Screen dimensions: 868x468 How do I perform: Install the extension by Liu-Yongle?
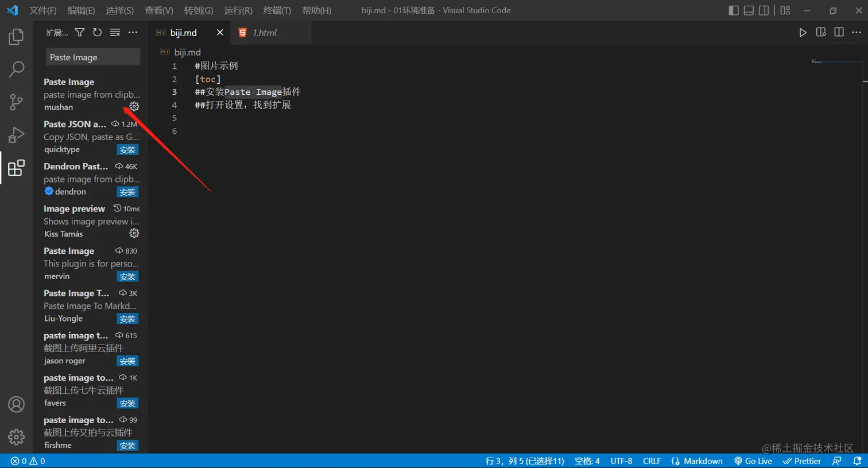click(127, 319)
